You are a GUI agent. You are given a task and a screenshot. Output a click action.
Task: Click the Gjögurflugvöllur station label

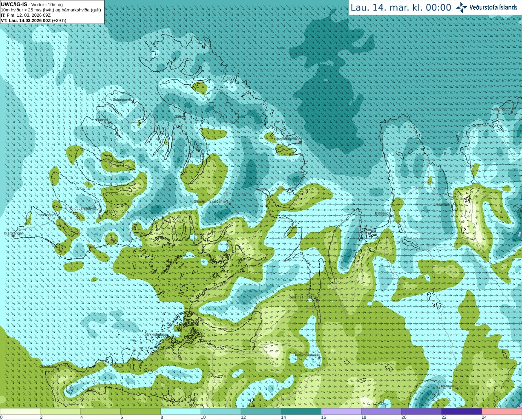(x=287, y=139)
